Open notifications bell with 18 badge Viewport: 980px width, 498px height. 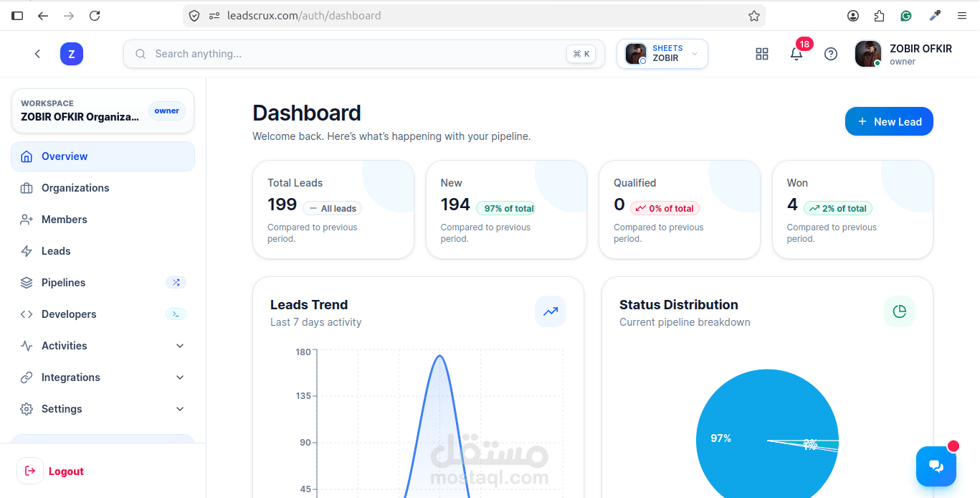click(x=796, y=54)
